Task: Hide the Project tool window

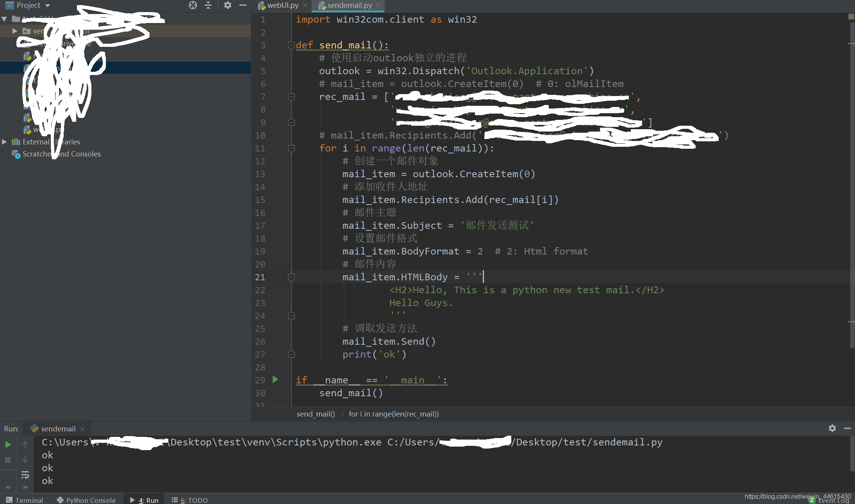Action: (x=243, y=5)
